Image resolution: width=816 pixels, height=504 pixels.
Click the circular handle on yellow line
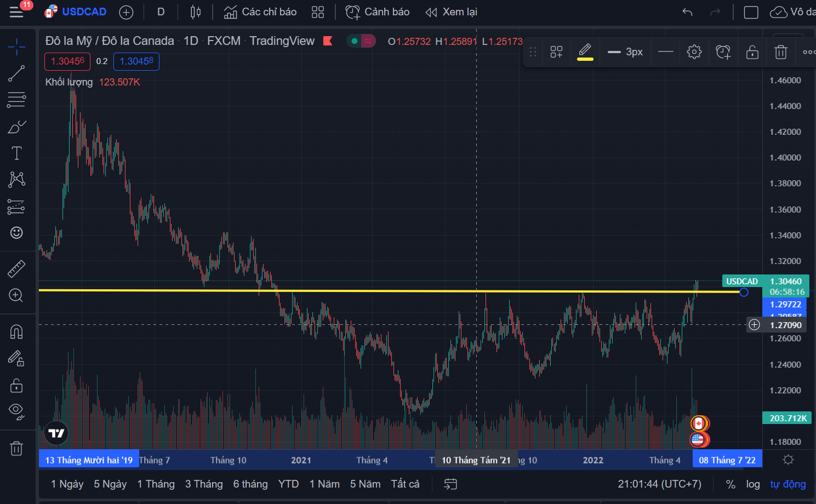[x=744, y=292]
